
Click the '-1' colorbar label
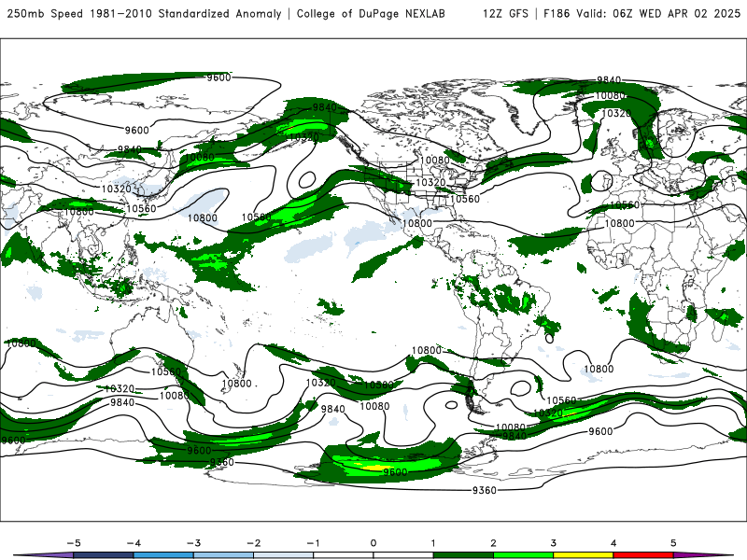313,543
